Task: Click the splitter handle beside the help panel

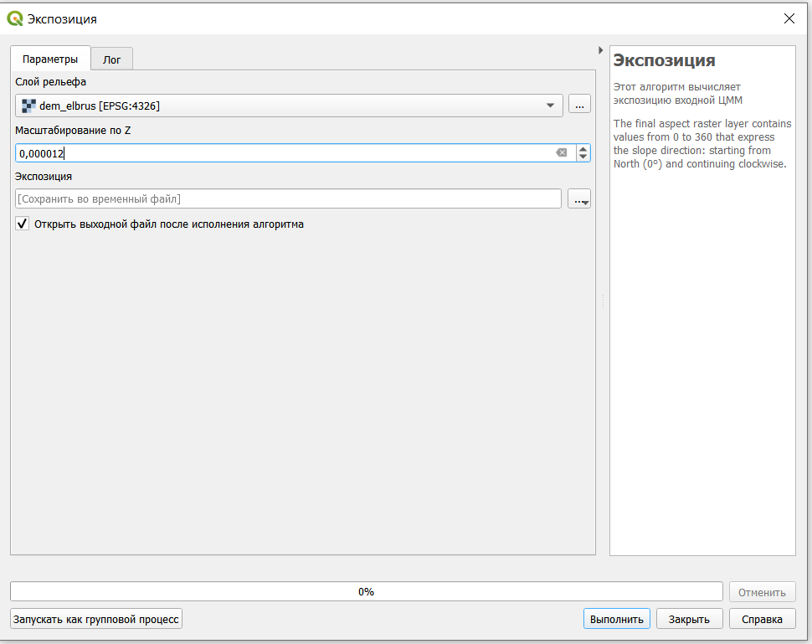Action: [603, 301]
